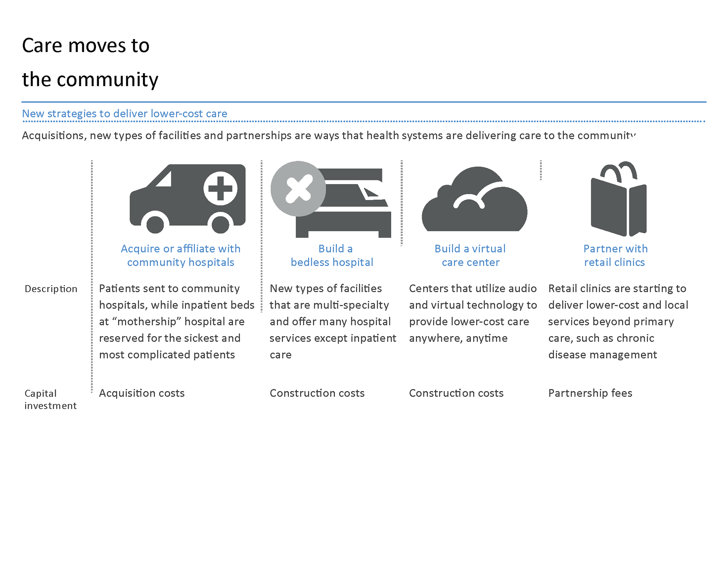This screenshot has height=563, width=728.
Task: Click the plus cross on the ambulance
Action: (220, 189)
